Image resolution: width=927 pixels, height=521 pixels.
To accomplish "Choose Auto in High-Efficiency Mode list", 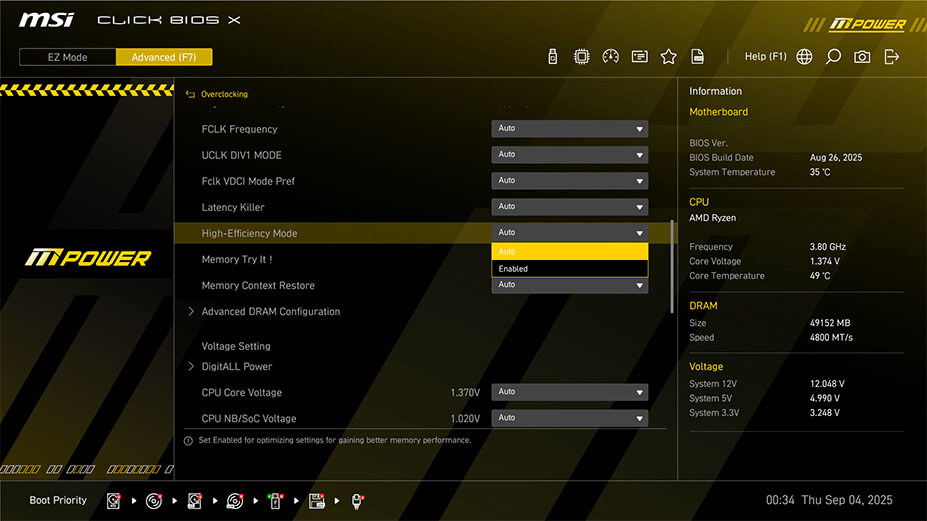I will click(x=569, y=251).
